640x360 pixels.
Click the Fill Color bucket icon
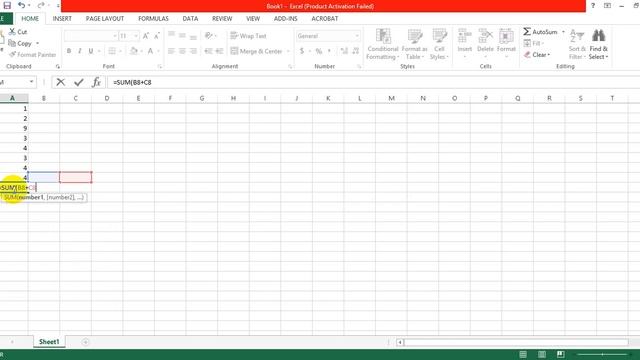point(133,51)
